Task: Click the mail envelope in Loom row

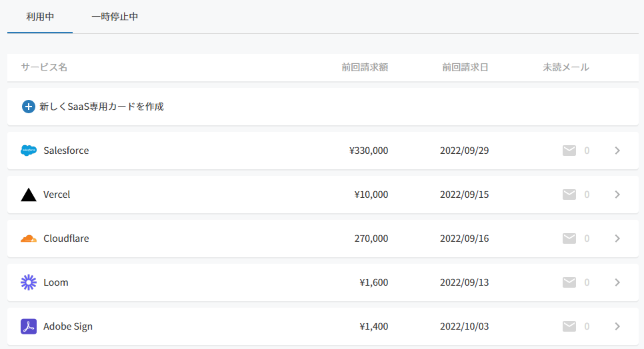Action: click(569, 282)
